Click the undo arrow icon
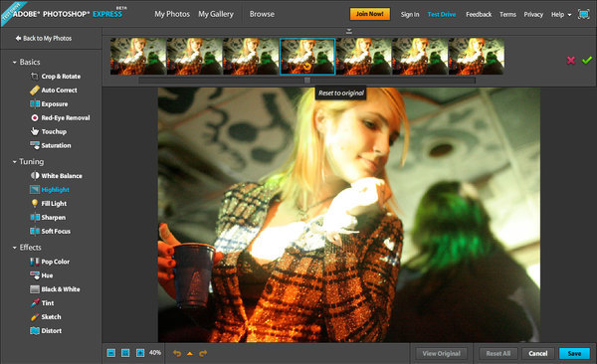Image resolution: width=597 pixels, height=364 pixels. 177,353
